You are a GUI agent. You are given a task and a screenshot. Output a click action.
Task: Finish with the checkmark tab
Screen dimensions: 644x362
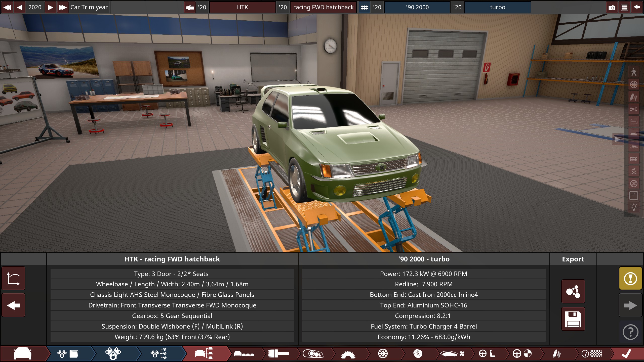point(626,354)
